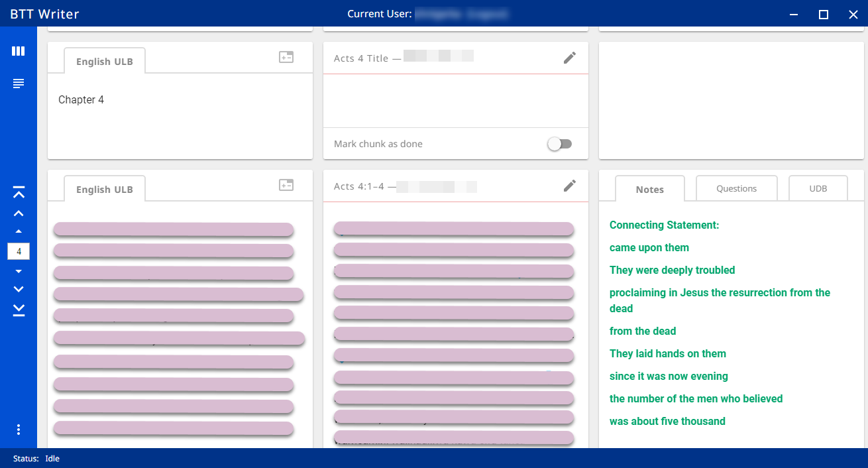The height and width of the screenshot is (468, 868).
Task: Jump to the bottom using the barred down arrow
Action: tap(19, 310)
